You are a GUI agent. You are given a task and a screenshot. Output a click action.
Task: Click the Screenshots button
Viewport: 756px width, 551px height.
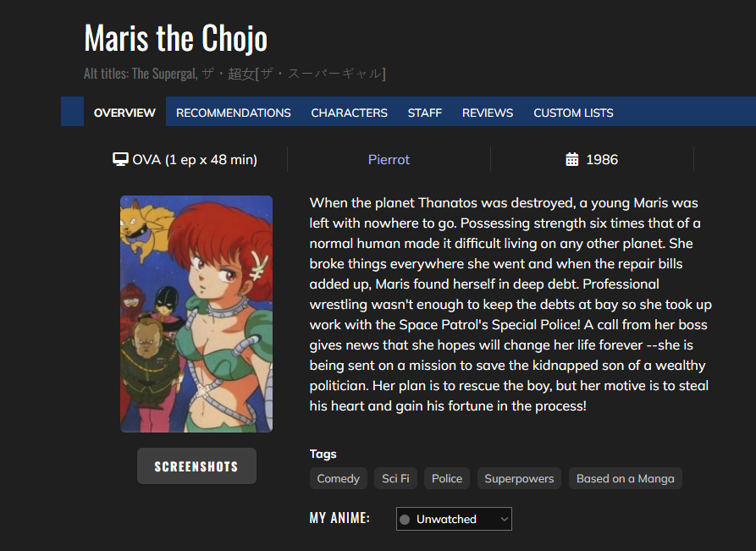coord(196,466)
